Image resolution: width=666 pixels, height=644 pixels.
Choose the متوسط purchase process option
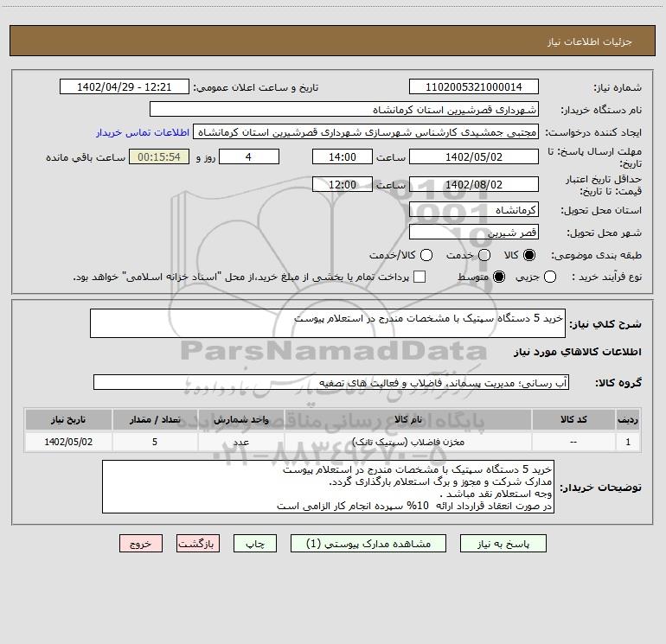pyautogui.click(x=499, y=277)
